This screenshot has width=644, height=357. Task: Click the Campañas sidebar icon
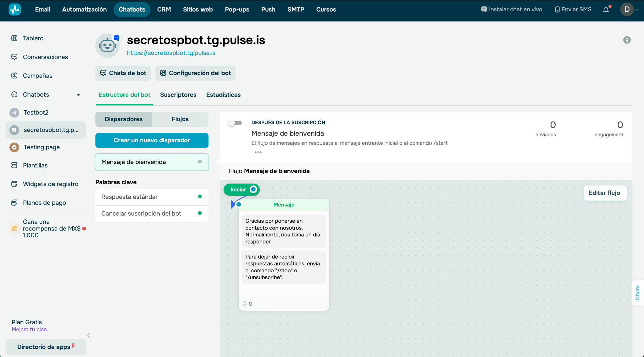[x=14, y=76]
